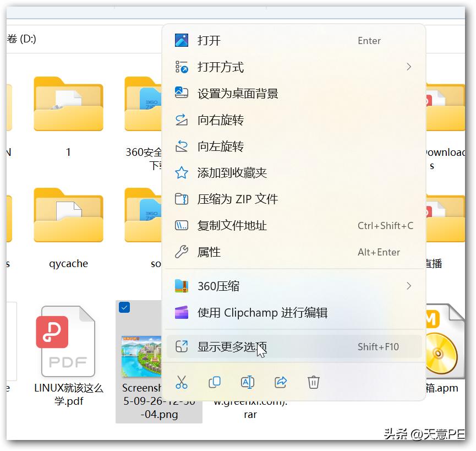Click the copy path icon beside 复制文件地址
Screen dimensions: 476x451
182,226
